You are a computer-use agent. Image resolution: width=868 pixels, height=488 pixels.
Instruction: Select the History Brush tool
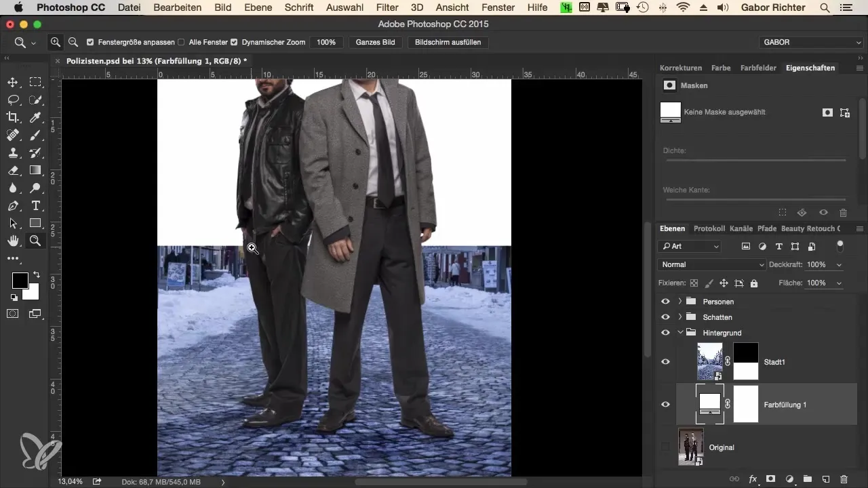point(35,152)
